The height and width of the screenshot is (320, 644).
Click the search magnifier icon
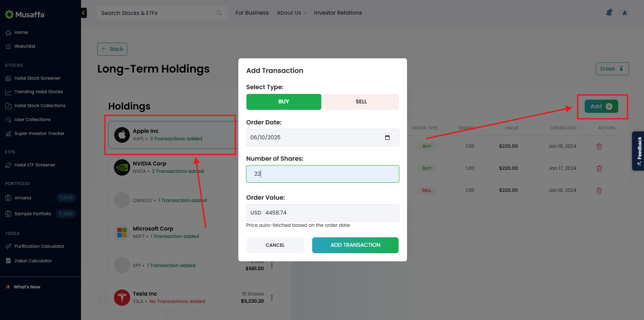coord(219,13)
